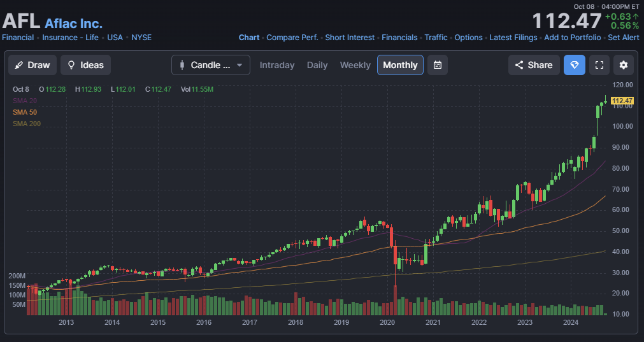Image resolution: width=644 pixels, height=342 pixels.
Task: Click the 50.00 price axis label
Action: point(620,231)
